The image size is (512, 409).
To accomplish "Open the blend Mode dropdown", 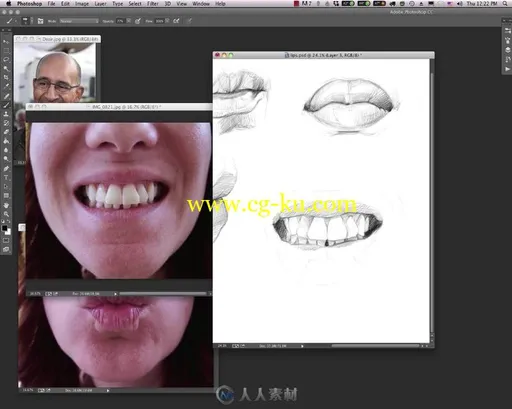I will click(x=79, y=21).
